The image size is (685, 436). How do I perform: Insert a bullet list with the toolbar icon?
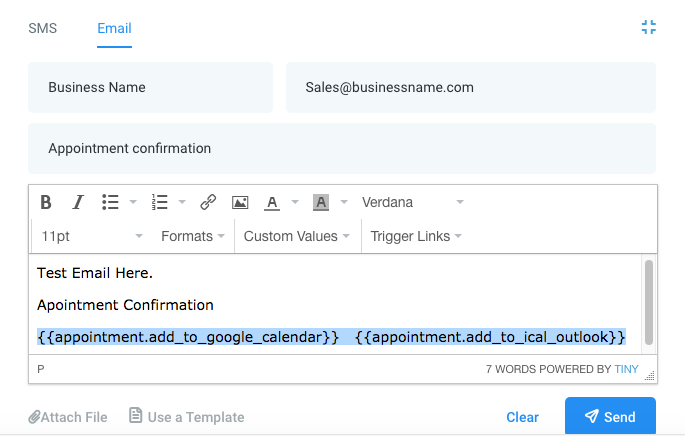[x=110, y=202]
